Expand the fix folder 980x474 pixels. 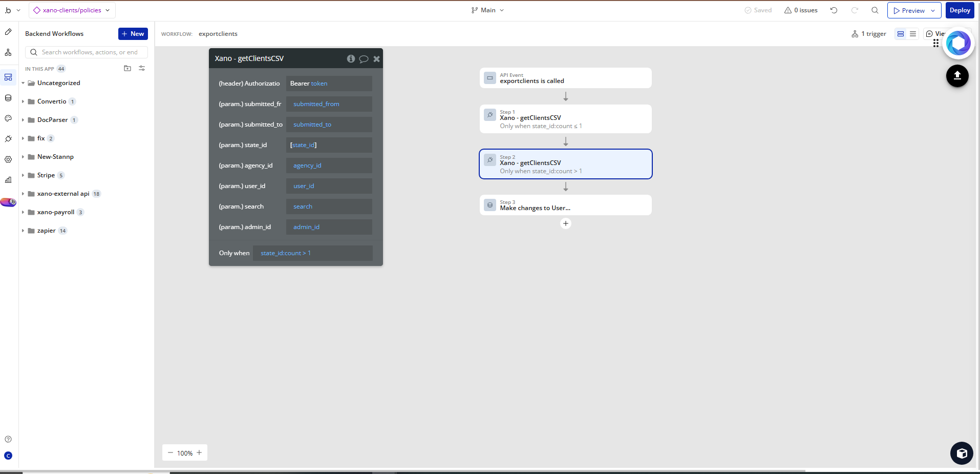[x=23, y=138]
